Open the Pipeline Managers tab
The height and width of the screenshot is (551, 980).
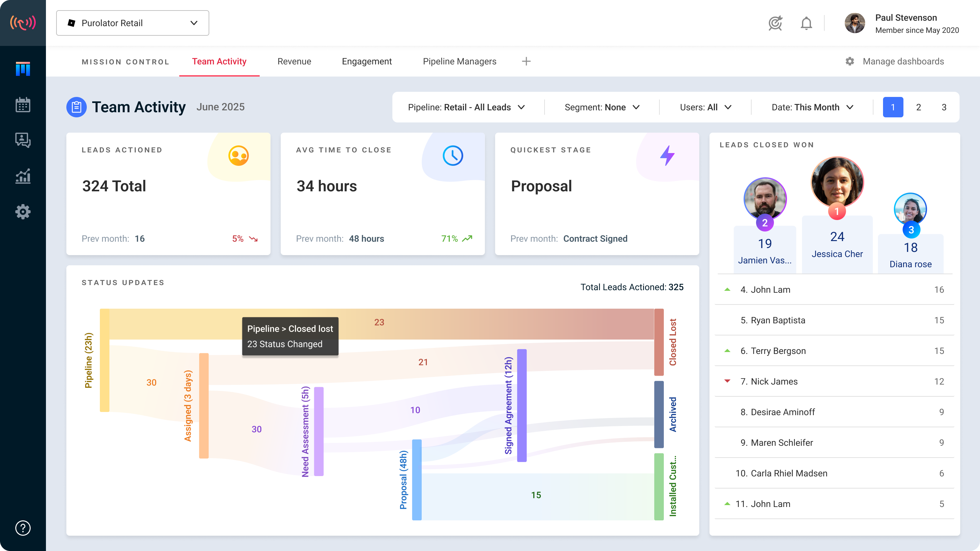459,62
